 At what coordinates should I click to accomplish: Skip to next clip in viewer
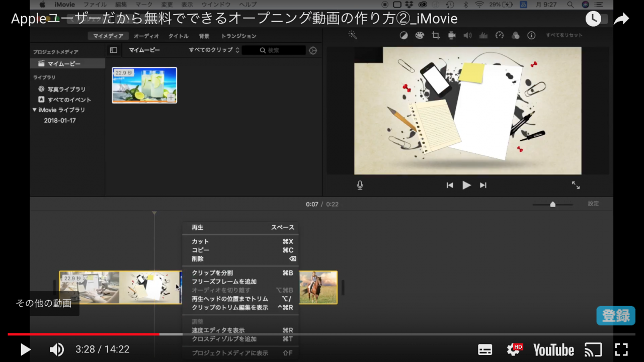[x=483, y=185]
